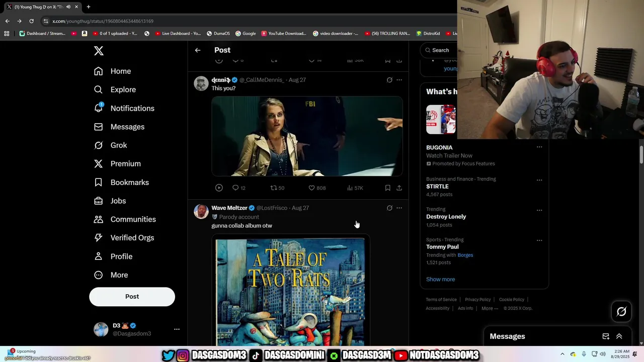This screenshot has height=362, width=644.
Task: Open the FBI scene video thumbnail
Action: (307, 136)
